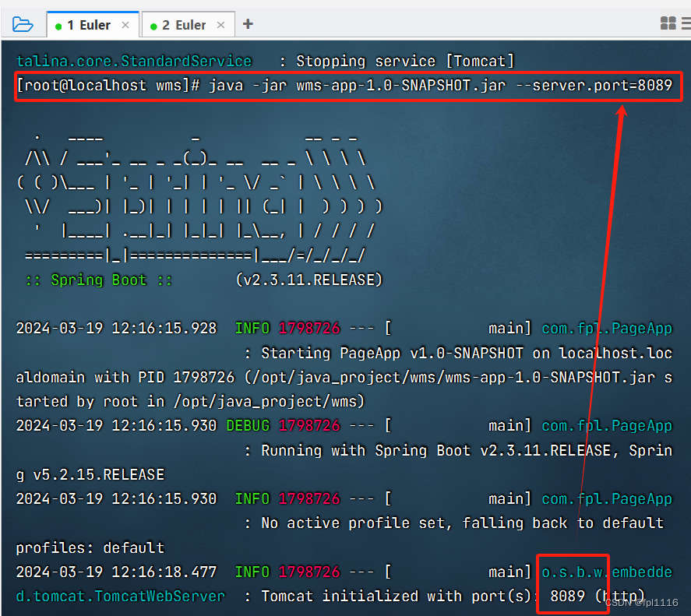Click the '2024-03-19 12:16:15.928' timestamp

coord(116,329)
